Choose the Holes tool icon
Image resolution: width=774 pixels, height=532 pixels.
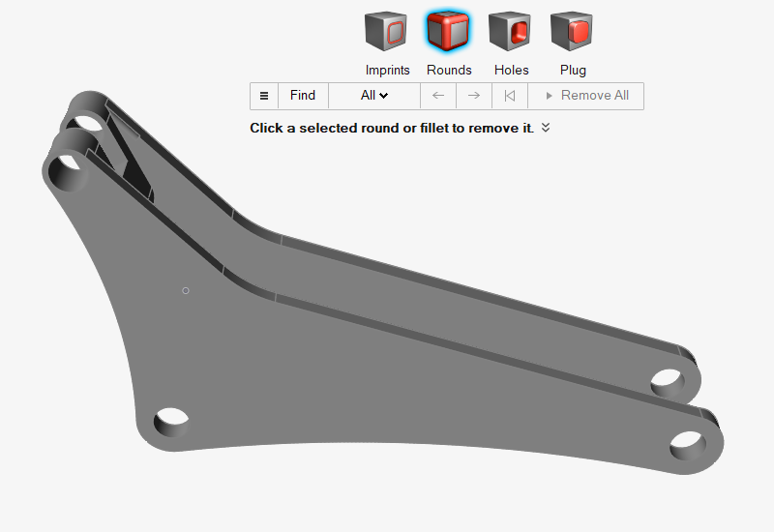pyautogui.click(x=510, y=32)
